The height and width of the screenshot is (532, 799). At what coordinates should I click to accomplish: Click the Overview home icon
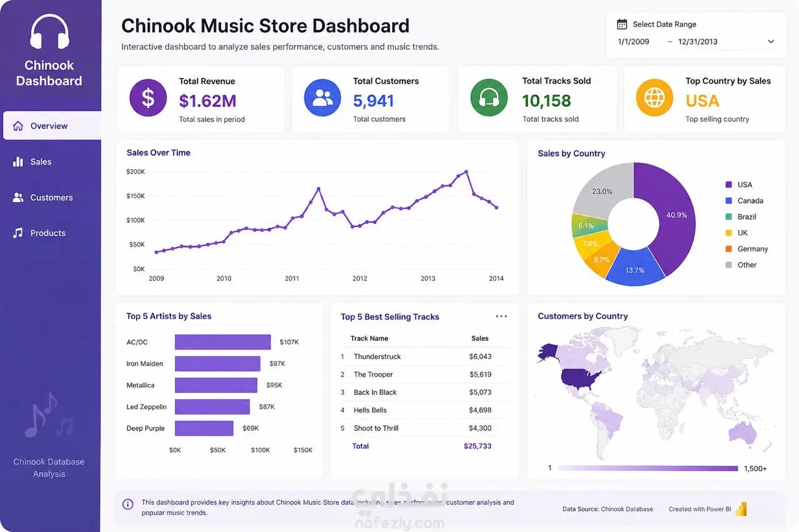pos(18,125)
